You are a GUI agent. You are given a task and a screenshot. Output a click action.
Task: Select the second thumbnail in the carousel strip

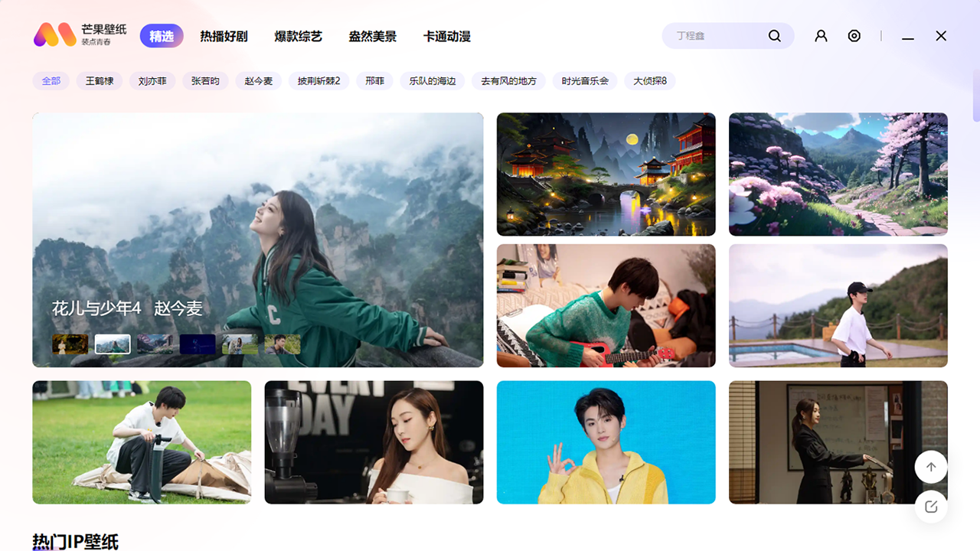[x=113, y=343]
